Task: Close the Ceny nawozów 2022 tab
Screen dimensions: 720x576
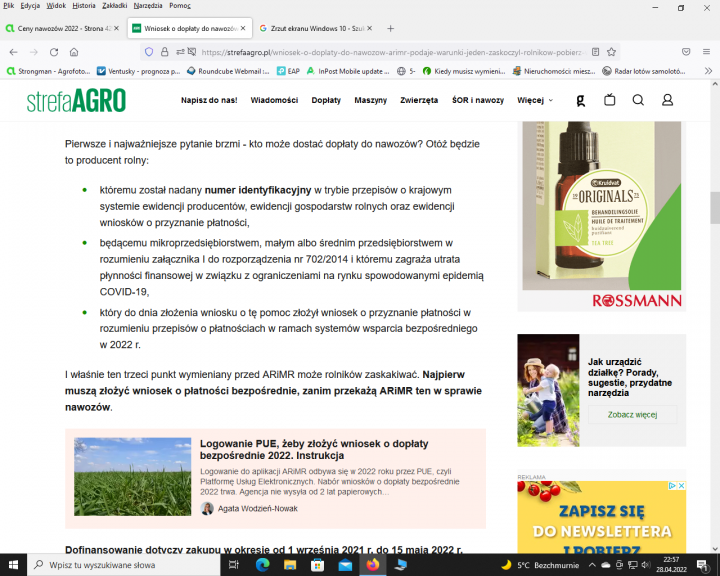Action: [x=117, y=28]
